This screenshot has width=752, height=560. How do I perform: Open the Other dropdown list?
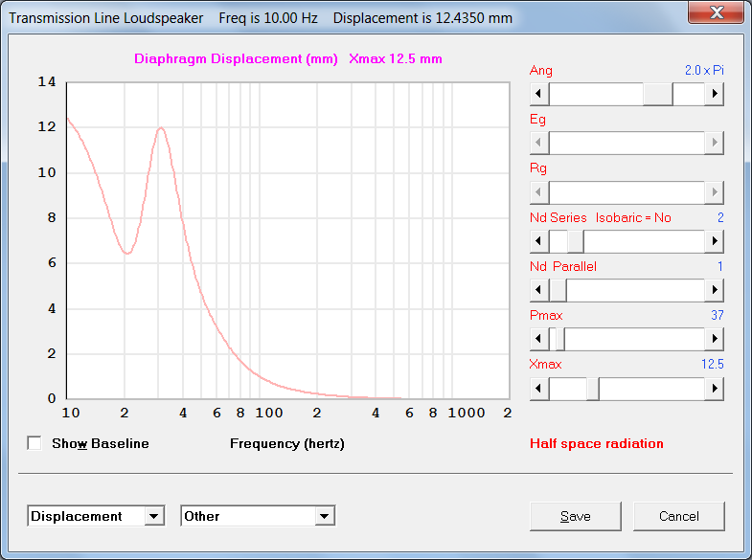click(324, 516)
